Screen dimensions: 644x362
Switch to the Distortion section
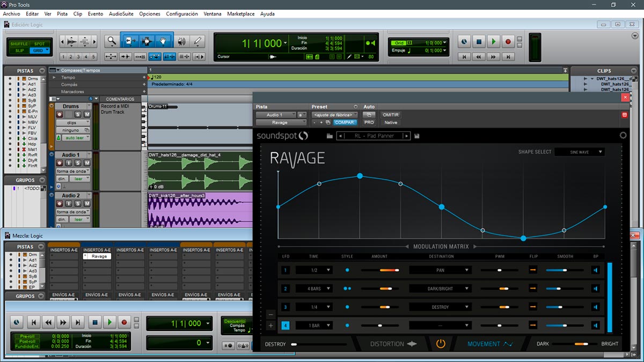[x=393, y=344]
